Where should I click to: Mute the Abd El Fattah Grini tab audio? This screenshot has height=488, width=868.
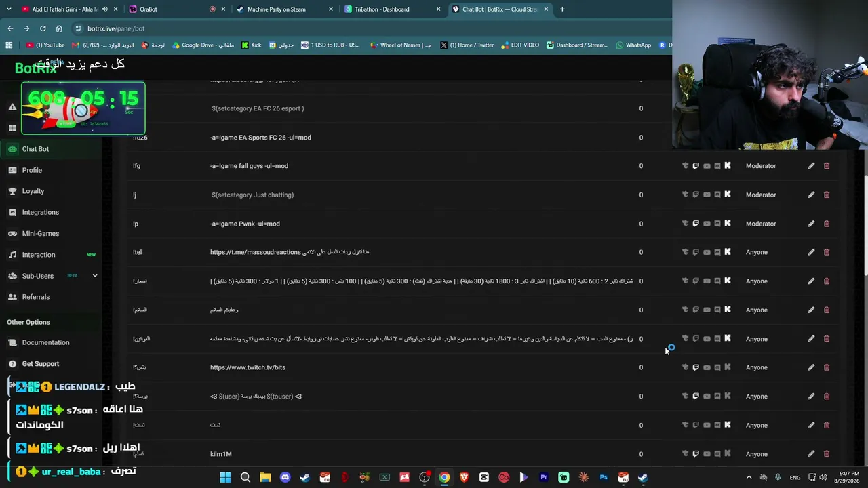tap(104, 9)
